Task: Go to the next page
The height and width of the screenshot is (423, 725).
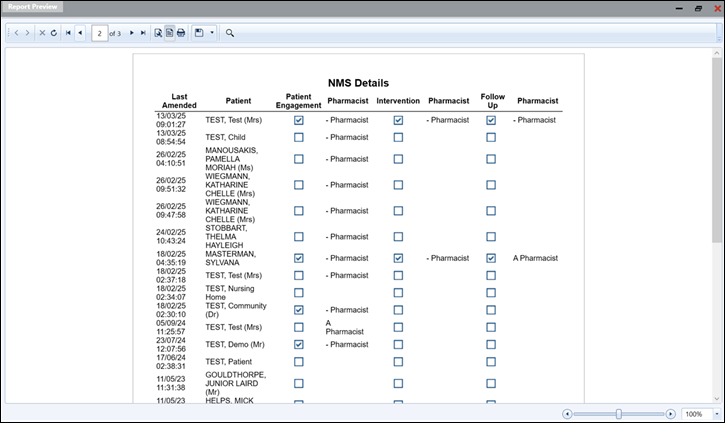Action: coord(132,33)
